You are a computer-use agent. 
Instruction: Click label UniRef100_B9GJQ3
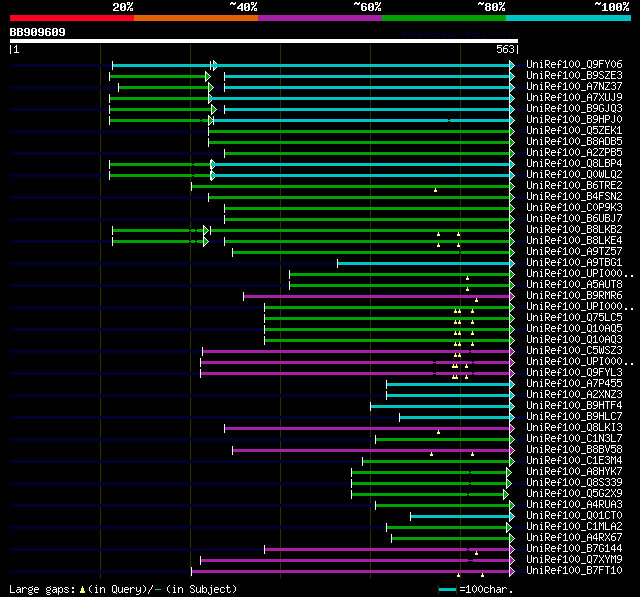[574, 109]
